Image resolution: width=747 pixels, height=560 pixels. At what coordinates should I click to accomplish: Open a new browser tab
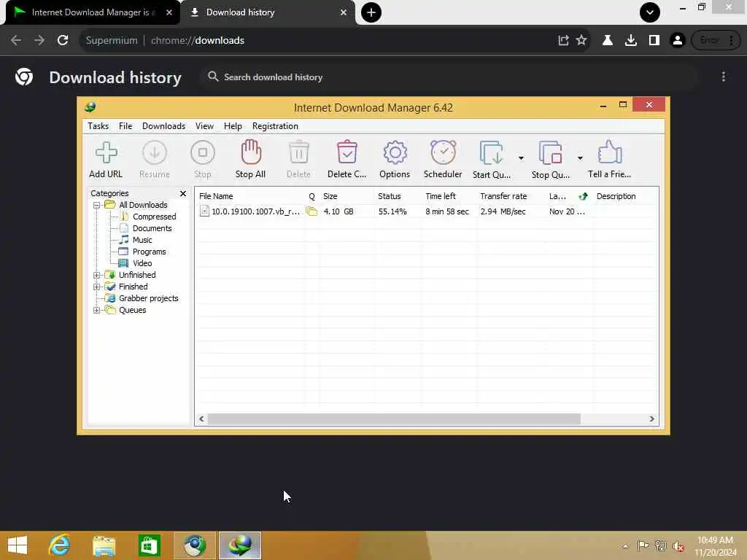pyautogui.click(x=371, y=12)
